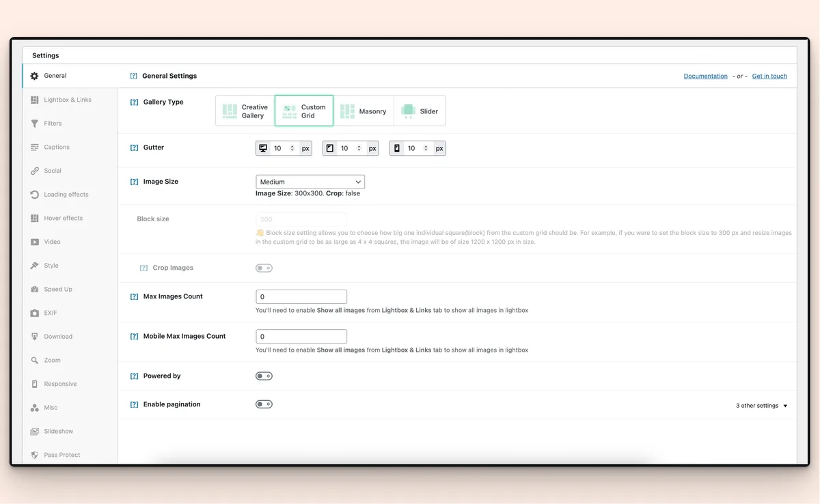820x504 pixels.
Task: Toggle the Crop Images switch
Action: pos(264,268)
